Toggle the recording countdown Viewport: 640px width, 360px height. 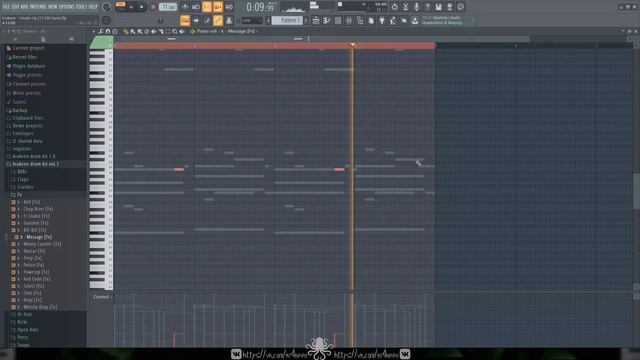pyautogui.click(x=207, y=7)
